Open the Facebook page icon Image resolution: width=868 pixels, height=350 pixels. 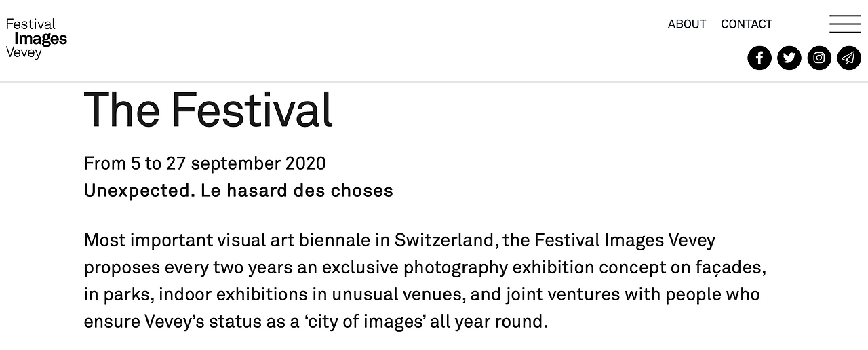759,58
